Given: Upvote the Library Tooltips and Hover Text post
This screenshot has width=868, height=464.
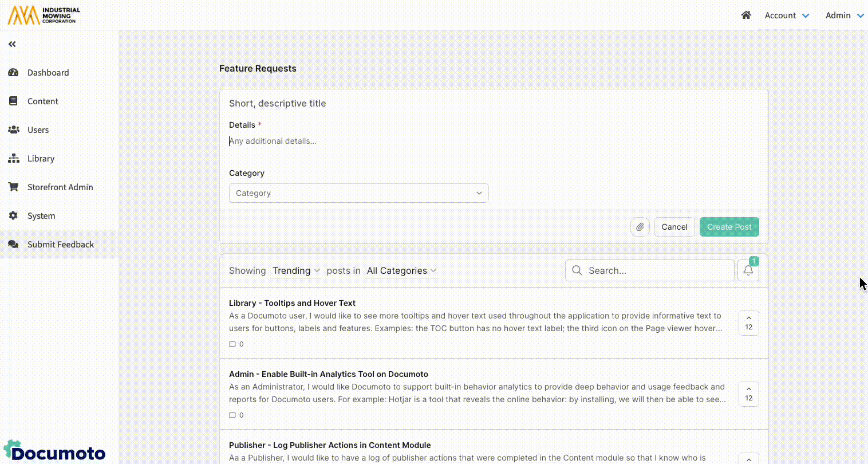Looking at the screenshot, I should pos(748,323).
